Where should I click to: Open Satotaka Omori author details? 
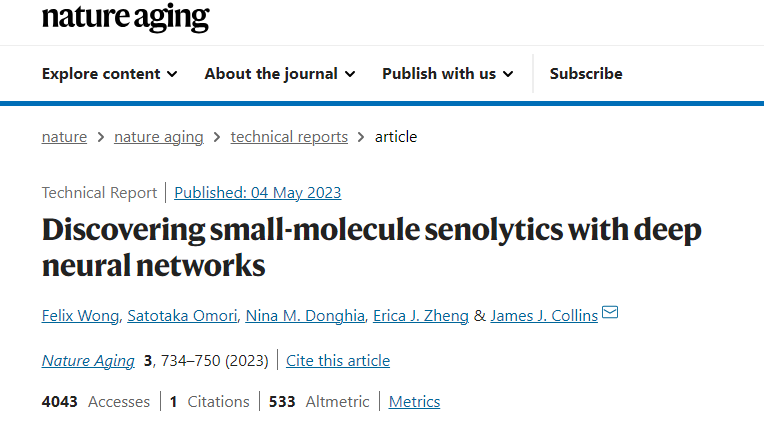click(x=181, y=316)
